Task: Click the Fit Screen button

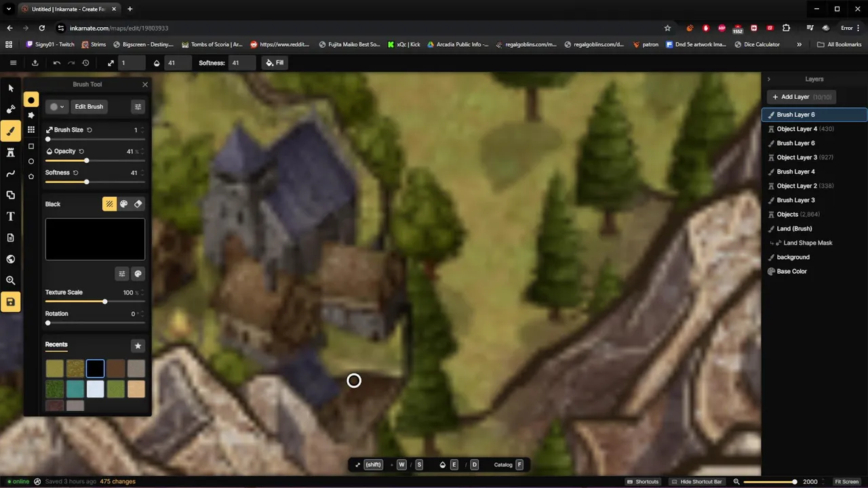Action: click(846, 481)
